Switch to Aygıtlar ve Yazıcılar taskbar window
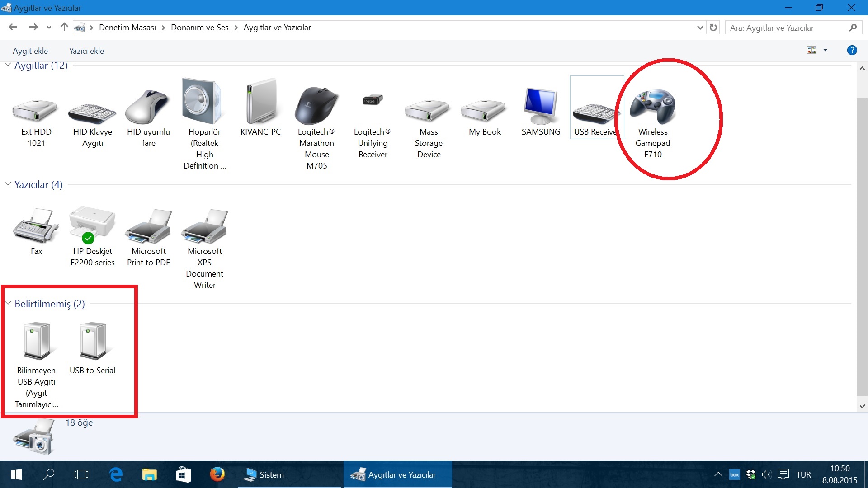The image size is (868, 488). (x=398, y=474)
